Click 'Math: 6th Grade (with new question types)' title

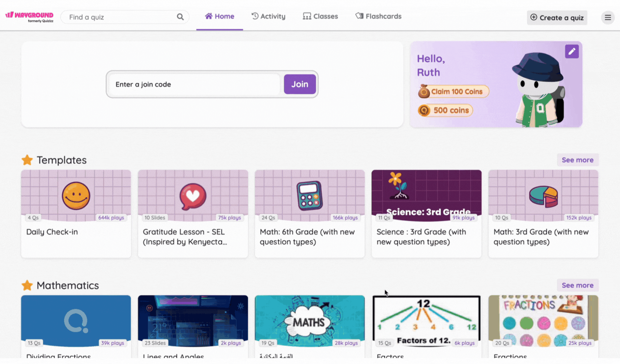pyautogui.click(x=307, y=237)
